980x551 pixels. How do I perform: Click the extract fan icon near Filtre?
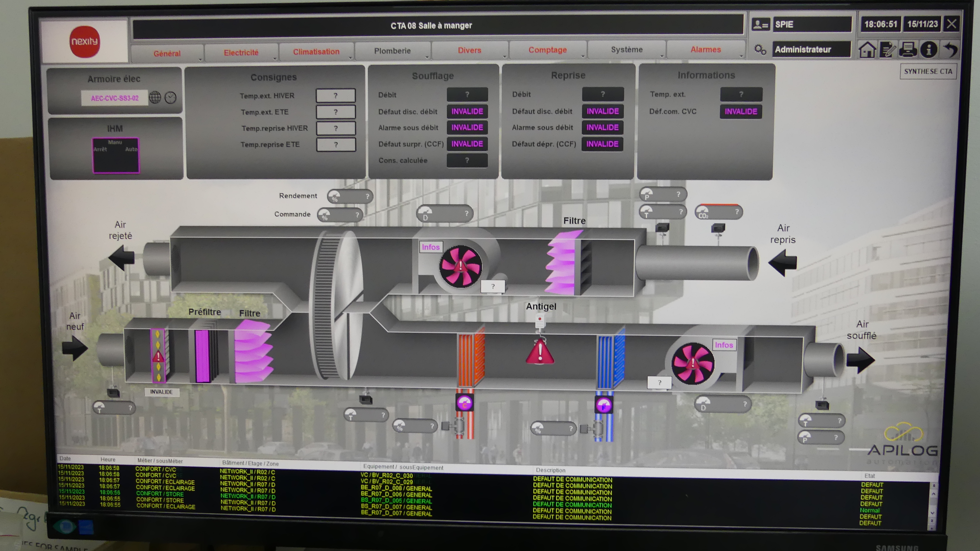[461, 266]
